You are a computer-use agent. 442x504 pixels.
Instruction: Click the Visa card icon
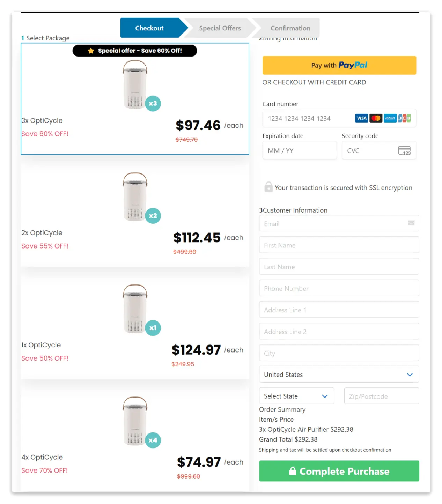pos(361,118)
